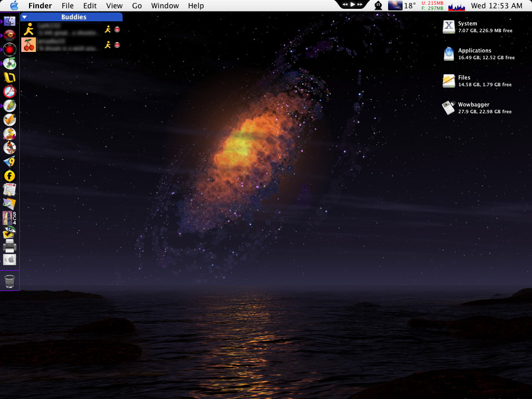
Task: Collapse the Buddies list triangle
Action: [x=24, y=17]
